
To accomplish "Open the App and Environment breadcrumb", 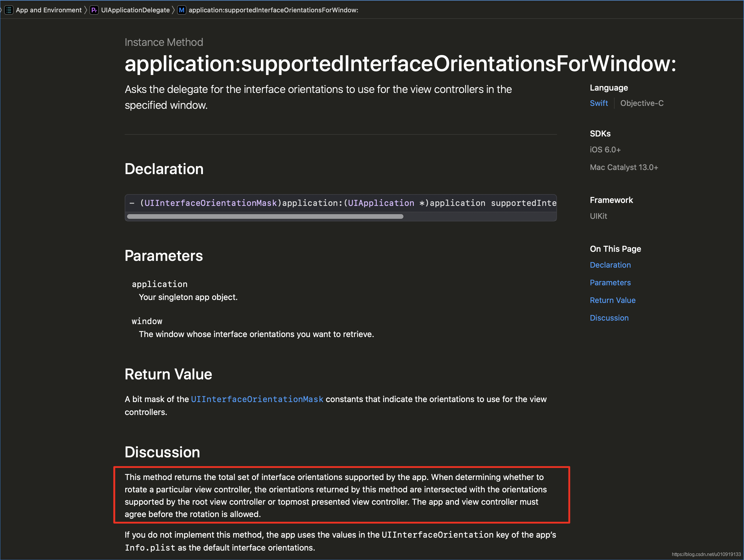I will (49, 10).
